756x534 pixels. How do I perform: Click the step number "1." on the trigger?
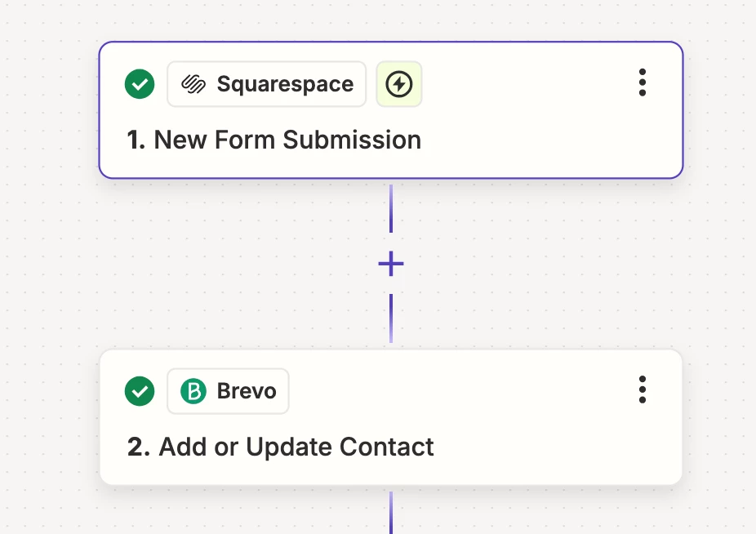click(136, 140)
